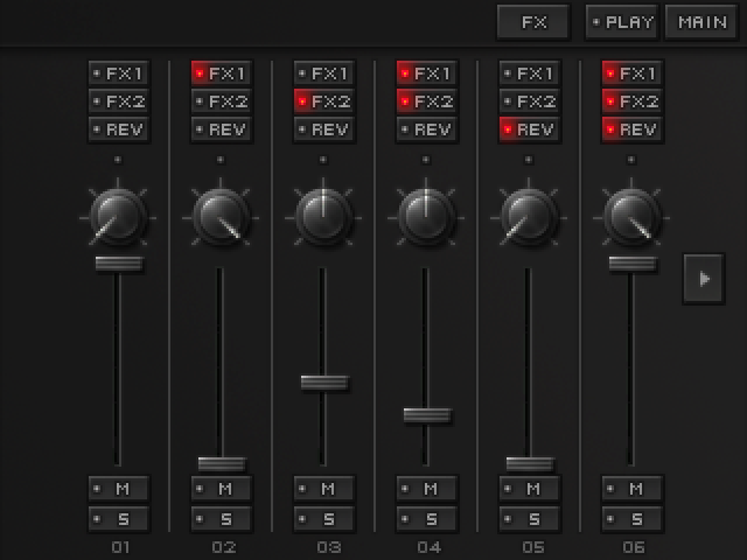The height and width of the screenshot is (560, 747).
Task: Disable REV send on channel 05
Action: click(530, 129)
